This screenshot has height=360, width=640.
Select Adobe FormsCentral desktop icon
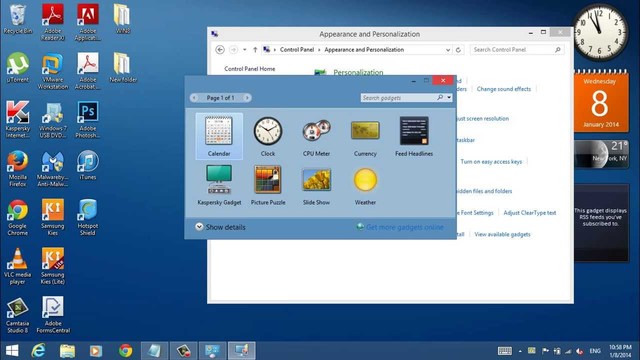pos(53,315)
